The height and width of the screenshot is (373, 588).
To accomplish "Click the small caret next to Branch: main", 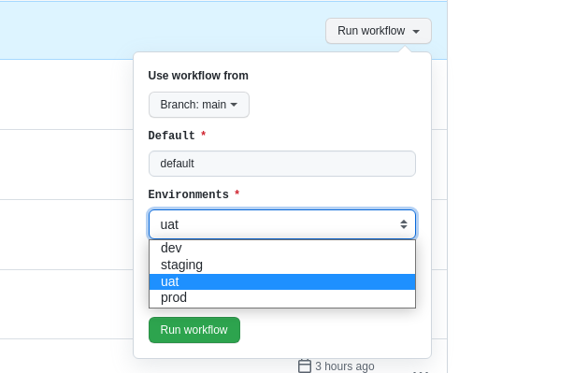I will tap(234, 105).
